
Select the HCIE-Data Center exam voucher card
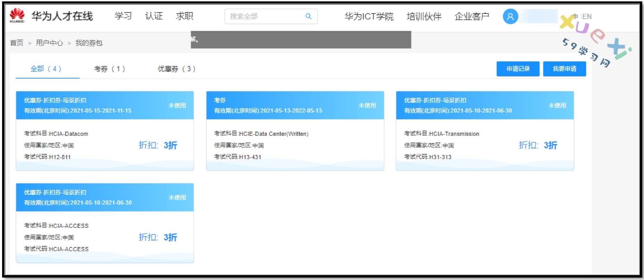pyautogui.click(x=295, y=131)
